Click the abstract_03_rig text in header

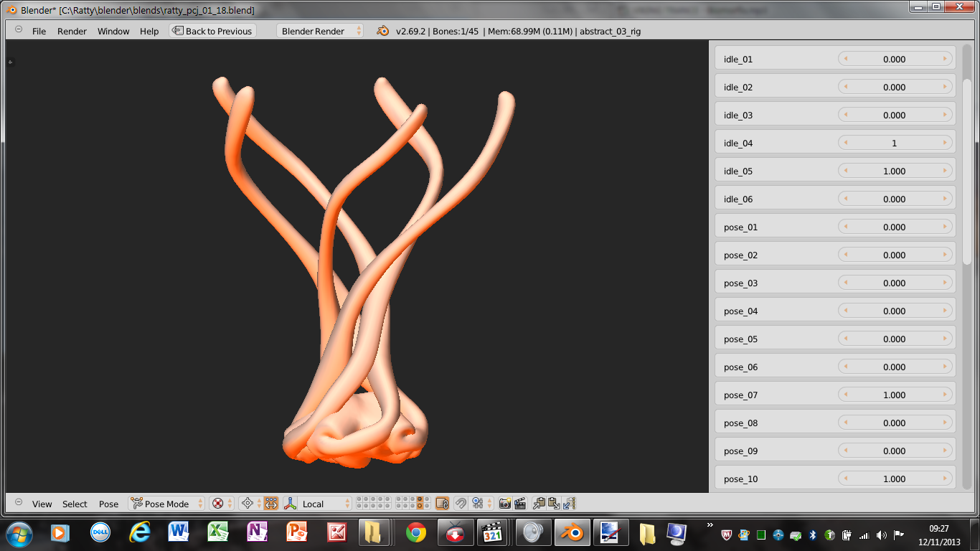(610, 31)
